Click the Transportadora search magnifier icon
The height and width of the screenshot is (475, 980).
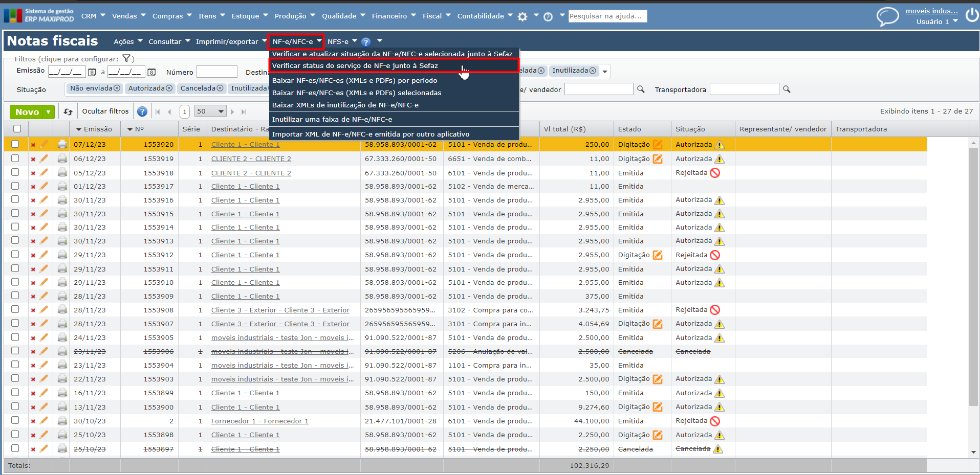(787, 89)
